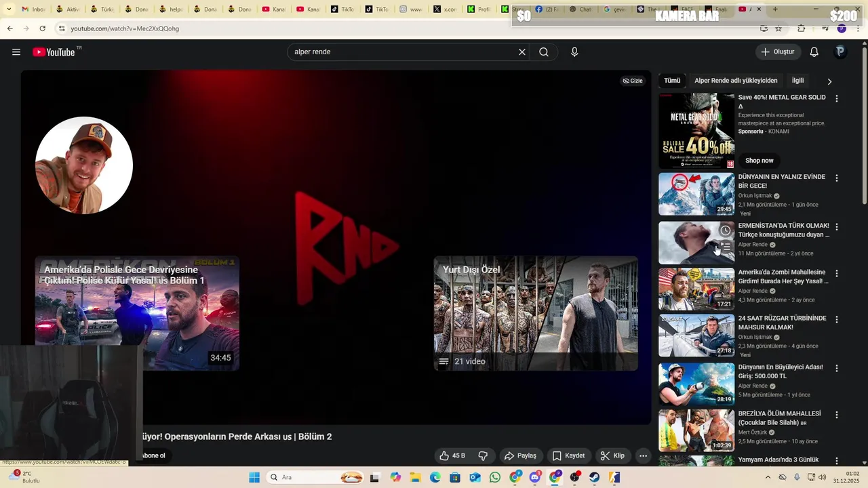
Task: Open the 'Dünyanın En Büyüleyici Adası' thumbnail
Action: (x=696, y=384)
